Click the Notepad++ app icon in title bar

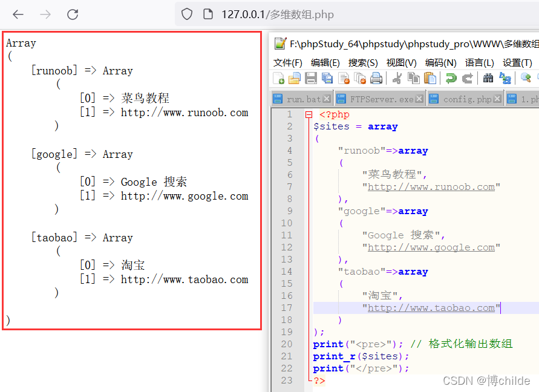point(280,44)
